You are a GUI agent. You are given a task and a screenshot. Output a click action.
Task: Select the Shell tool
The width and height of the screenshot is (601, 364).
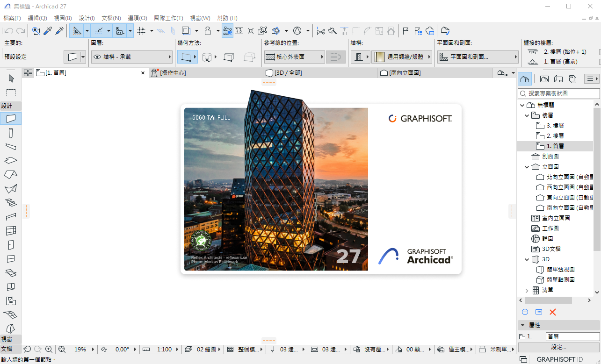click(x=11, y=189)
